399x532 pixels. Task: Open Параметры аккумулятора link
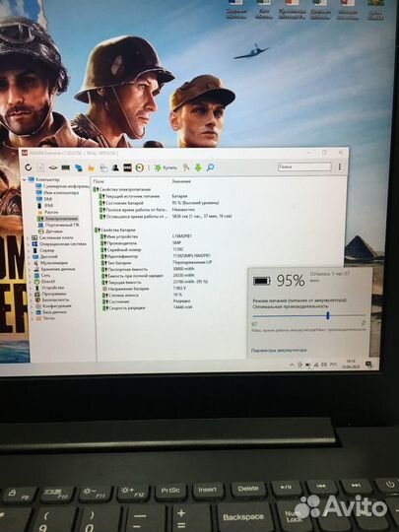tap(279, 350)
